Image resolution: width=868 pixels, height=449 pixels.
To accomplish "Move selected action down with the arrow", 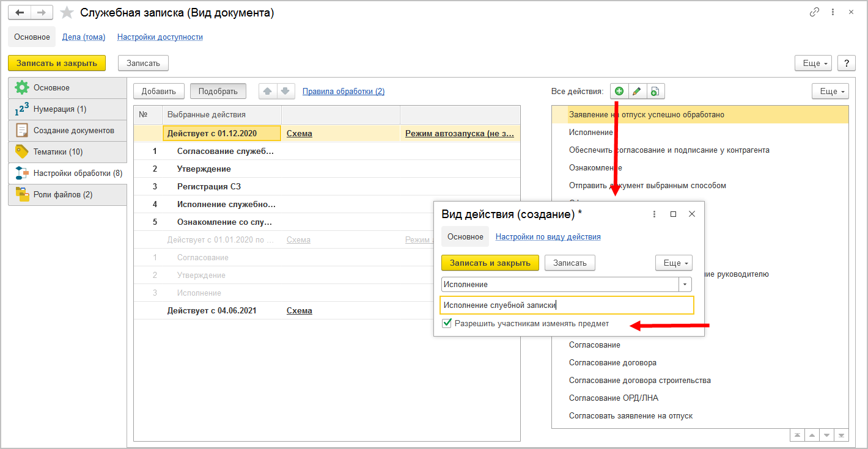I will 285,92.
